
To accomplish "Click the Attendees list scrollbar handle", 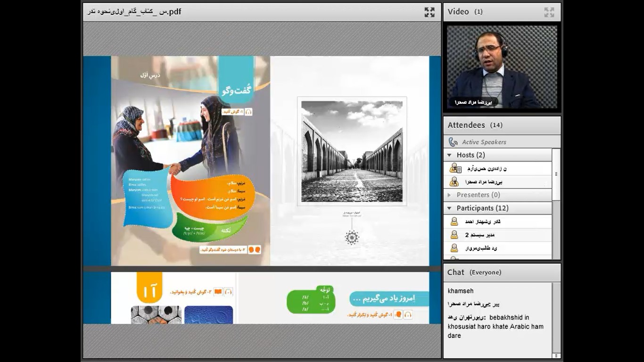I will click(x=556, y=174).
